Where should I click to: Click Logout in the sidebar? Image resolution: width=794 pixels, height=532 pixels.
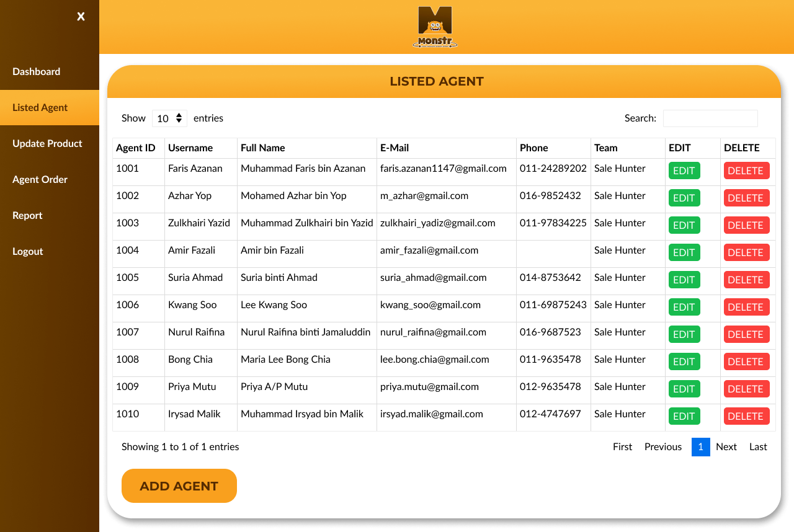pos(28,251)
